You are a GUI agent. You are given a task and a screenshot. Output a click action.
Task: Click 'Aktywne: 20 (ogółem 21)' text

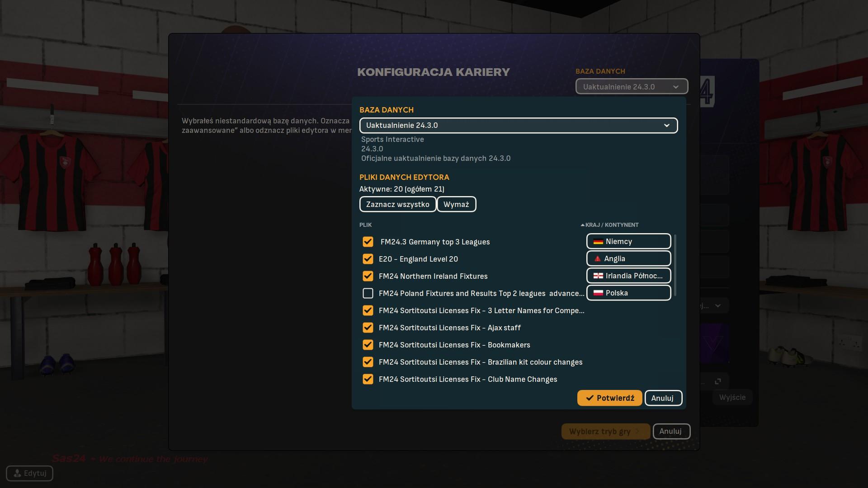click(x=402, y=189)
